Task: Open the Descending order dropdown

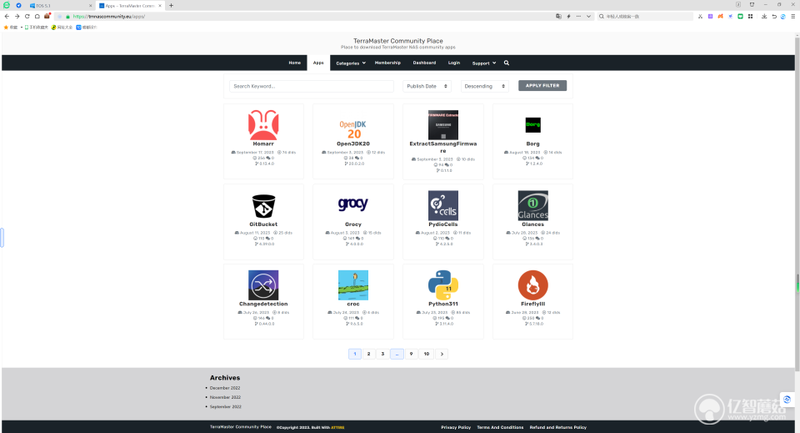Action: pyautogui.click(x=485, y=86)
